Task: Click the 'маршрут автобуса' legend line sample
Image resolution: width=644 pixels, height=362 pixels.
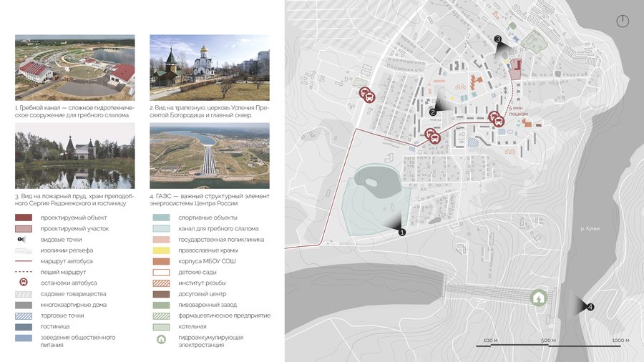Action: tap(24, 261)
